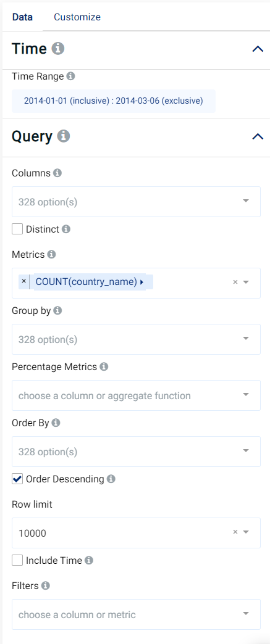Click the info icon next to Order By
Image resolution: width=270 pixels, height=644 pixels.
(56, 423)
